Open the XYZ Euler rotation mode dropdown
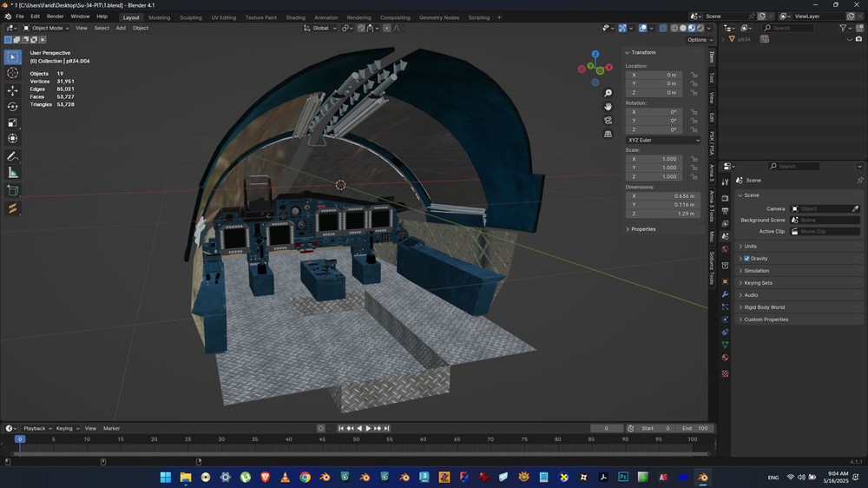 [x=663, y=140]
